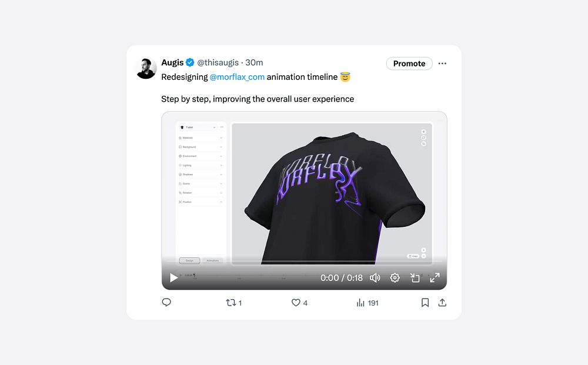Reply to the tweet via comment icon
Viewport: 588px width, 365px height.
pos(166,302)
